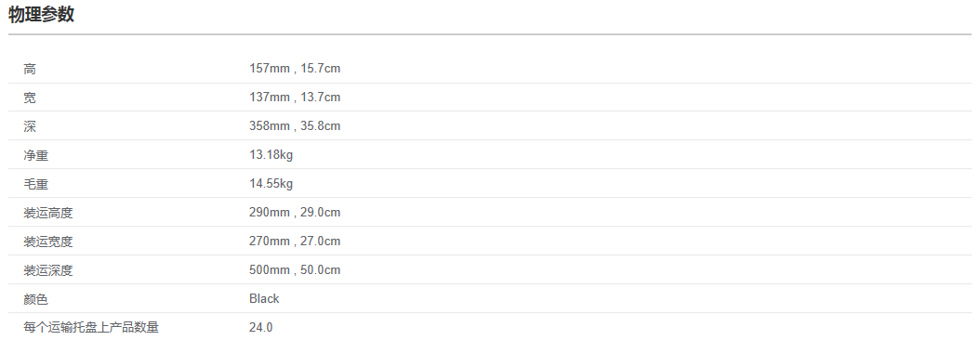Select the 高 row label
This screenshot has width=980, height=340.
30,70
